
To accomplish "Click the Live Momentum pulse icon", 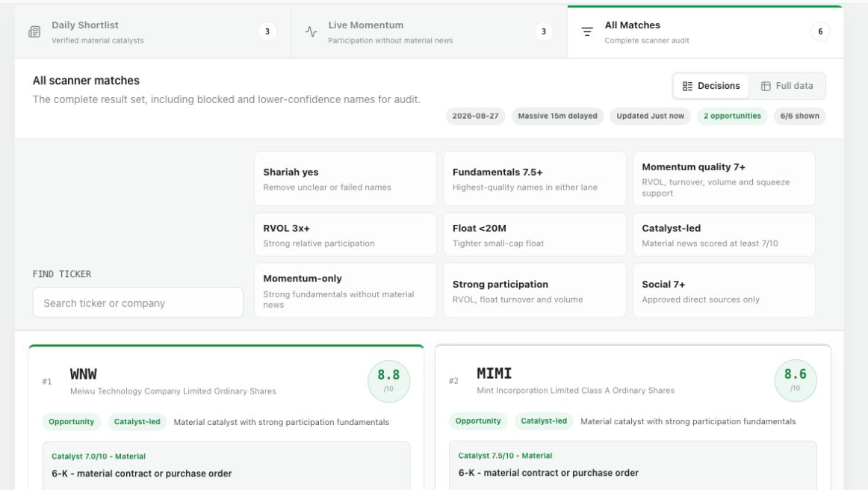I will click(x=311, y=32).
